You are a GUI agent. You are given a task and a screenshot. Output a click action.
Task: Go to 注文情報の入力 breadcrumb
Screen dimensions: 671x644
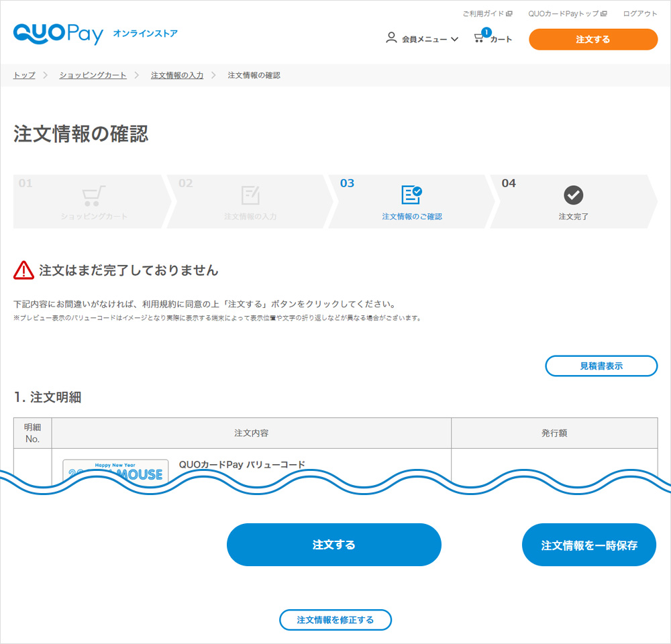coord(176,75)
